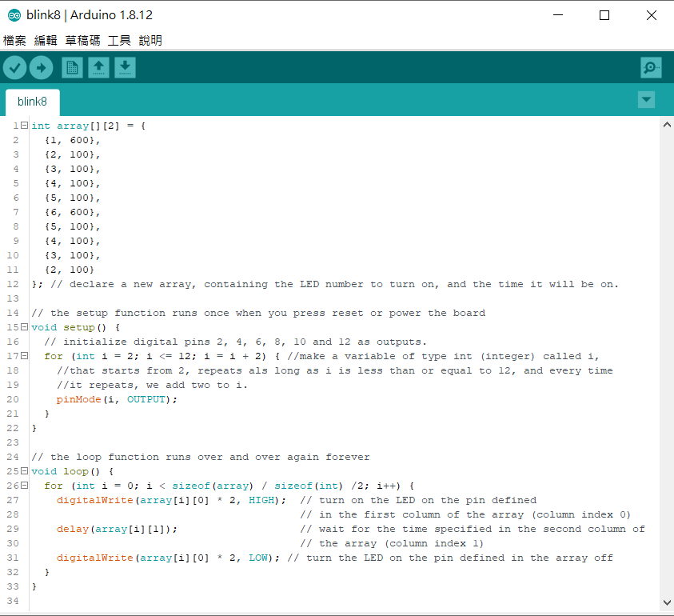Collapse the array declaration at line 1
Viewport: 674px width, 616px height.
coord(24,126)
